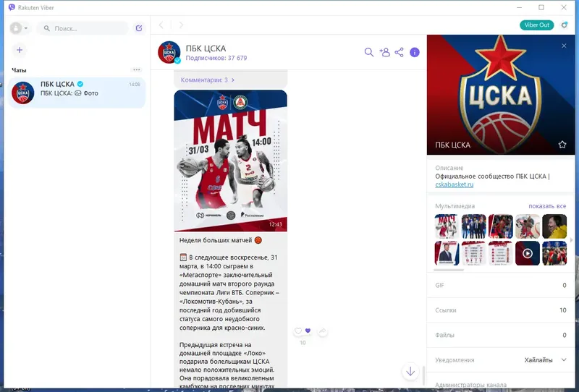Click the Подписчиков: 37 679 text

pyautogui.click(x=216, y=58)
